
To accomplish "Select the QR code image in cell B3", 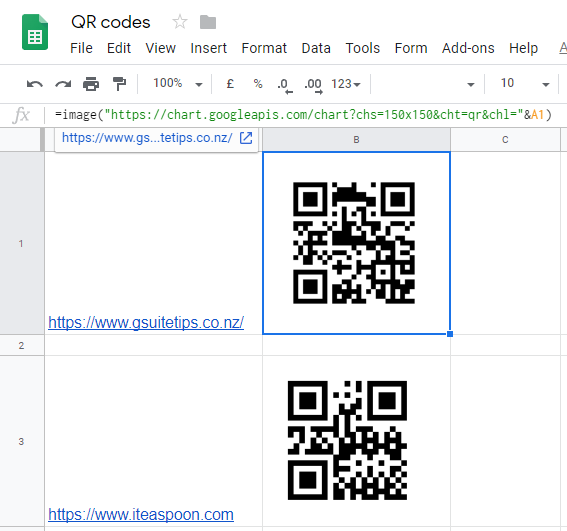I will coord(347,440).
